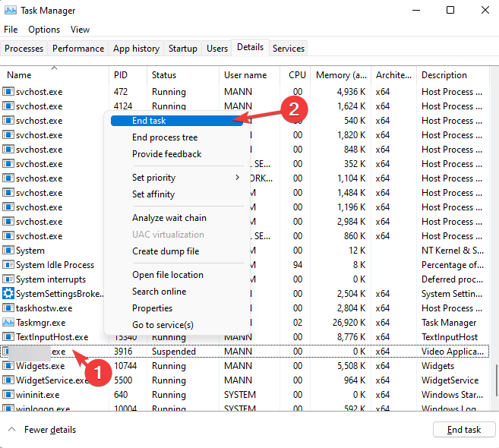Click the End task button at bottom

click(464, 430)
